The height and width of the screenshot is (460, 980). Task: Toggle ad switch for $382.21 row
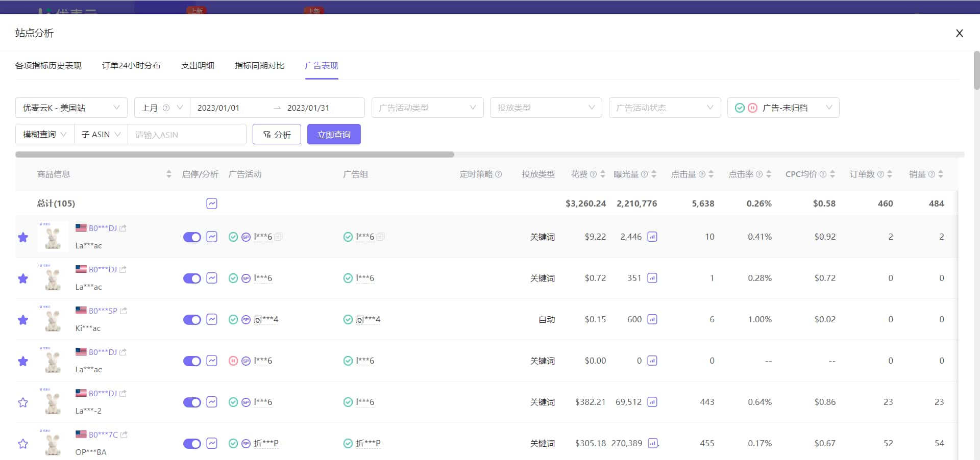[x=192, y=402]
